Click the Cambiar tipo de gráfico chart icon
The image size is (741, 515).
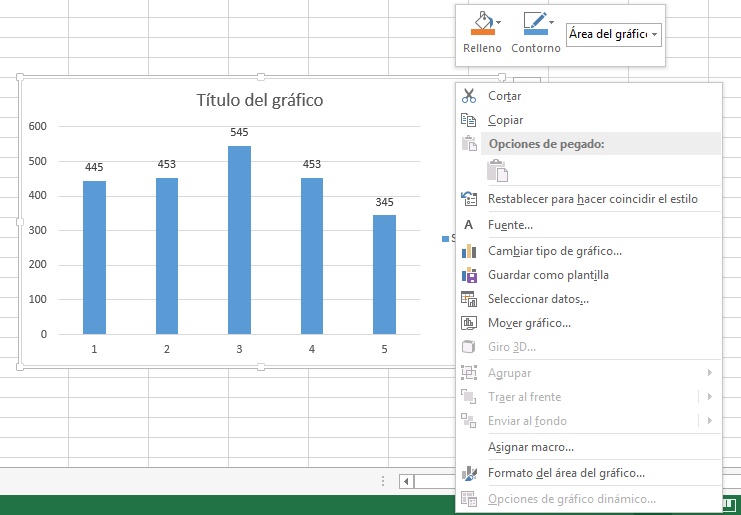coord(469,251)
